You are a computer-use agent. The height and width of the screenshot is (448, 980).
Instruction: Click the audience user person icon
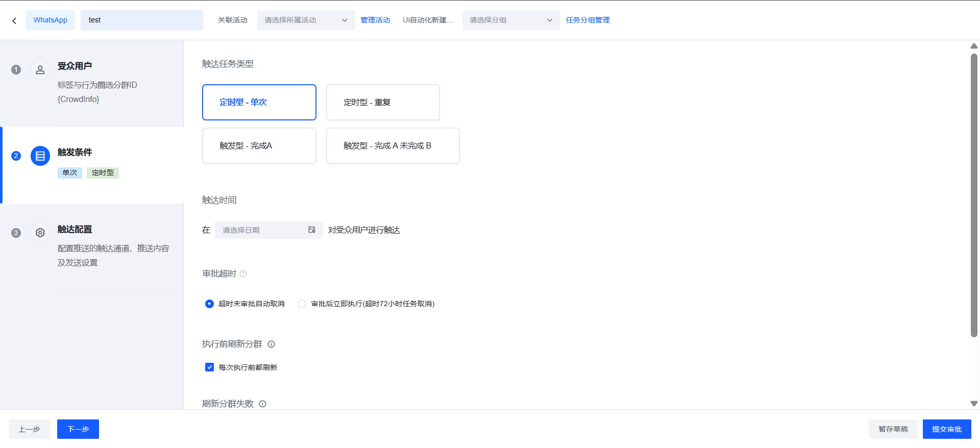coord(40,70)
